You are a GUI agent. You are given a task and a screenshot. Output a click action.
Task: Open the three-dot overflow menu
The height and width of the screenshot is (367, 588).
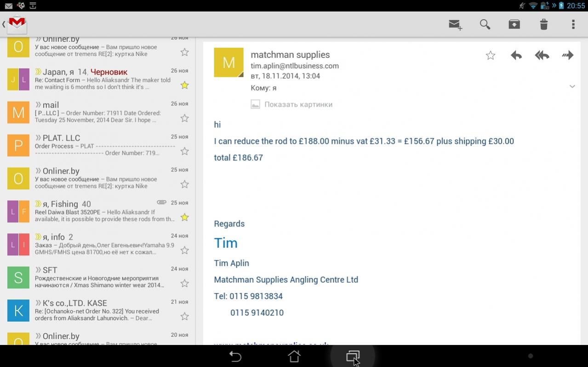[x=573, y=24]
